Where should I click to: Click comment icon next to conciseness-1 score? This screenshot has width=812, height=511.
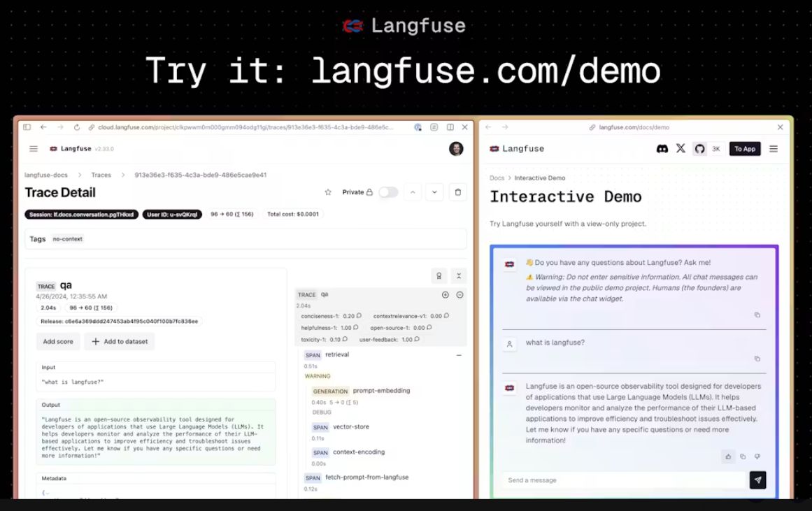tap(359, 316)
